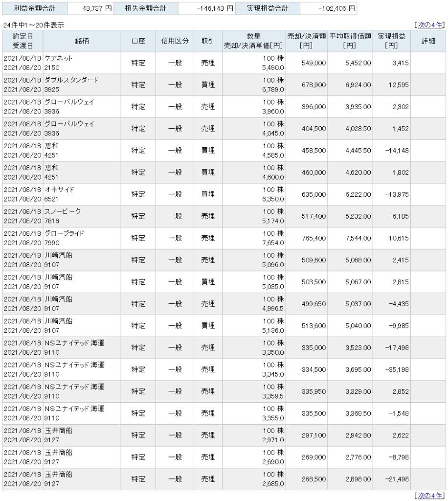Click the 24件中1～20件表示 count text
The image size is (448, 501).
(x=34, y=25)
